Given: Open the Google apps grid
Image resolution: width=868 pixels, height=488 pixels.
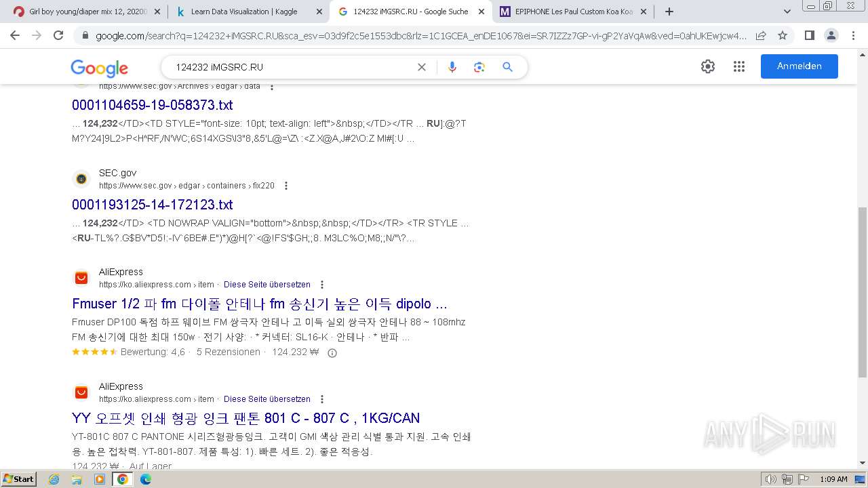Looking at the screenshot, I should (739, 66).
